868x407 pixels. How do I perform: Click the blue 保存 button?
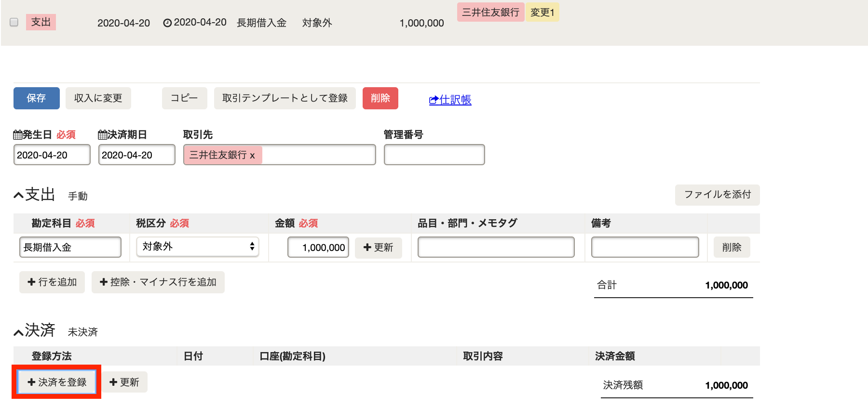[37, 98]
